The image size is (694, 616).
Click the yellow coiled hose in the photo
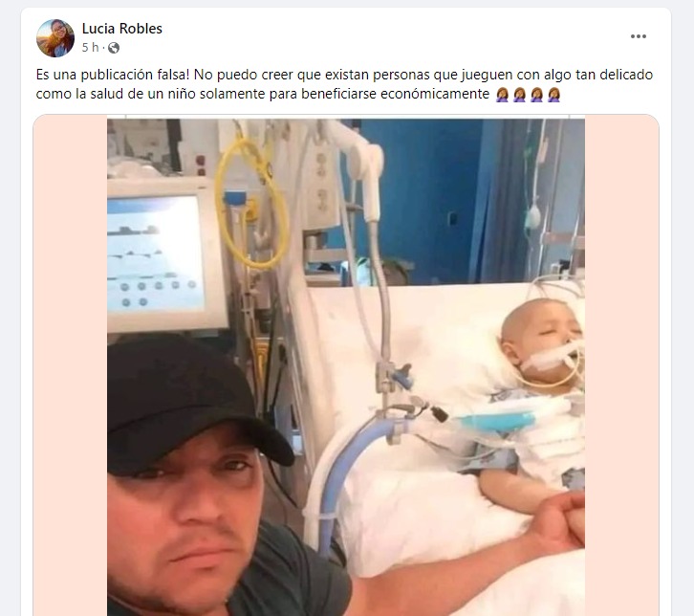click(251, 204)
